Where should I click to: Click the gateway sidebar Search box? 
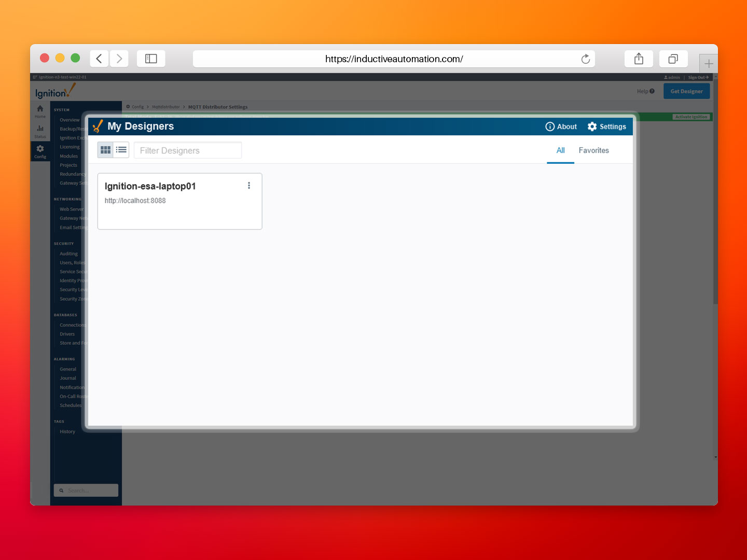pyautogui.click(x=86, y=491)
